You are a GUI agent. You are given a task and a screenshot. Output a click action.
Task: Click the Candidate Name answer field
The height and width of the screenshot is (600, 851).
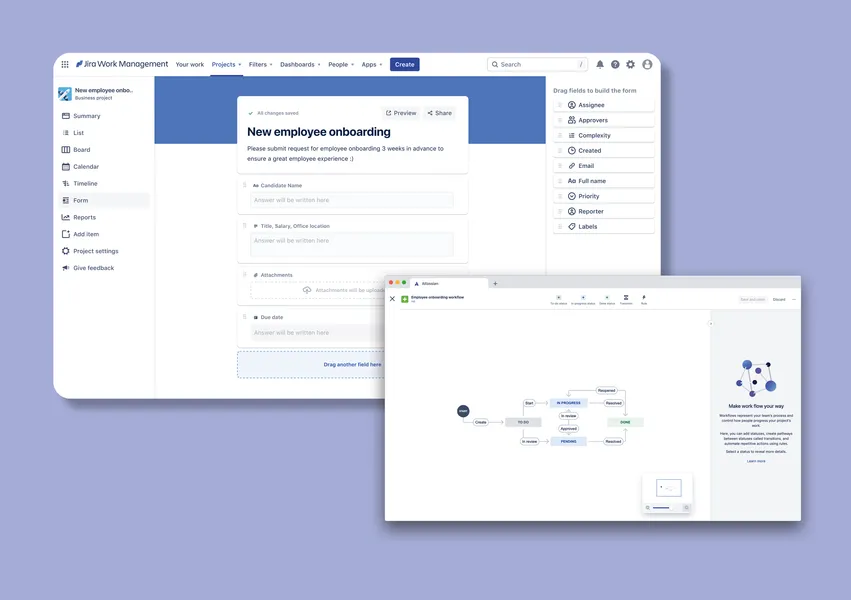pos(352,200)
